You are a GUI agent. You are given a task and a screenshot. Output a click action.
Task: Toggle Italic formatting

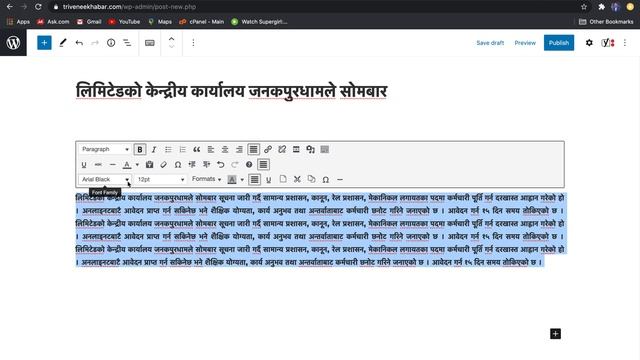pos(154,149)
